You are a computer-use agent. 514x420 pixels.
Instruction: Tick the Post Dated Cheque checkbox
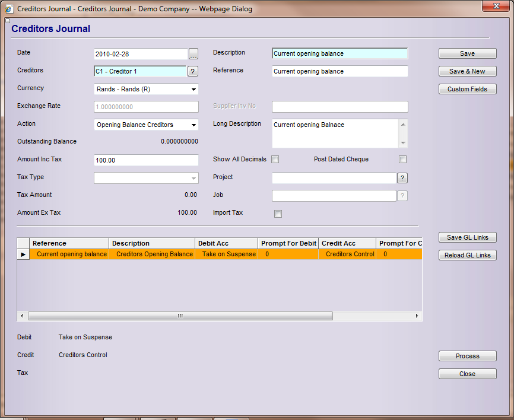(402, 160)
